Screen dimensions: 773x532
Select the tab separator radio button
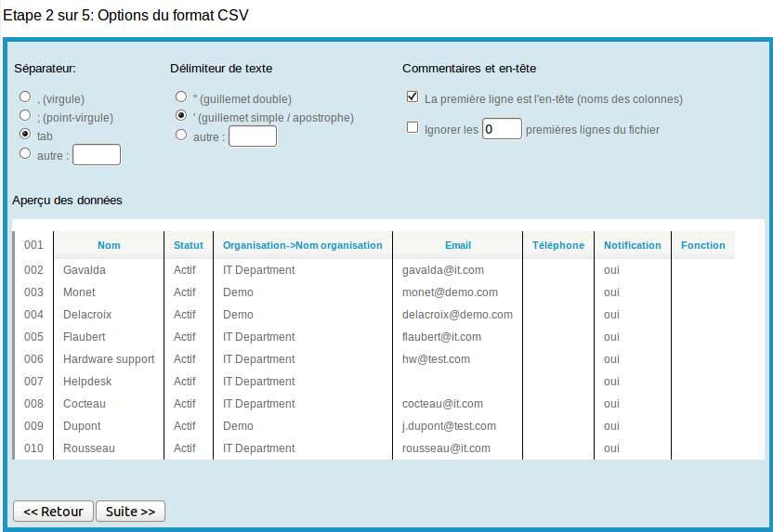tap(25, 135)
